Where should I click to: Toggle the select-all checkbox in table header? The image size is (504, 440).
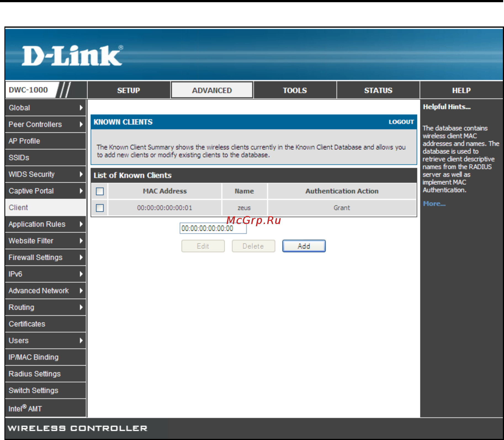click(100, 191)
